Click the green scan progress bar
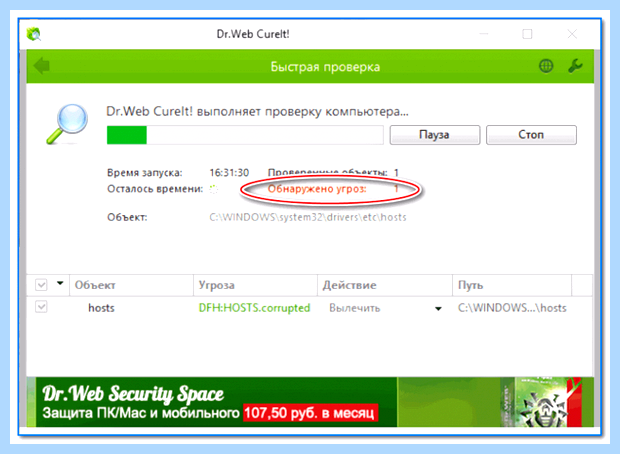The image size is (620, 454). pos(245,135)
